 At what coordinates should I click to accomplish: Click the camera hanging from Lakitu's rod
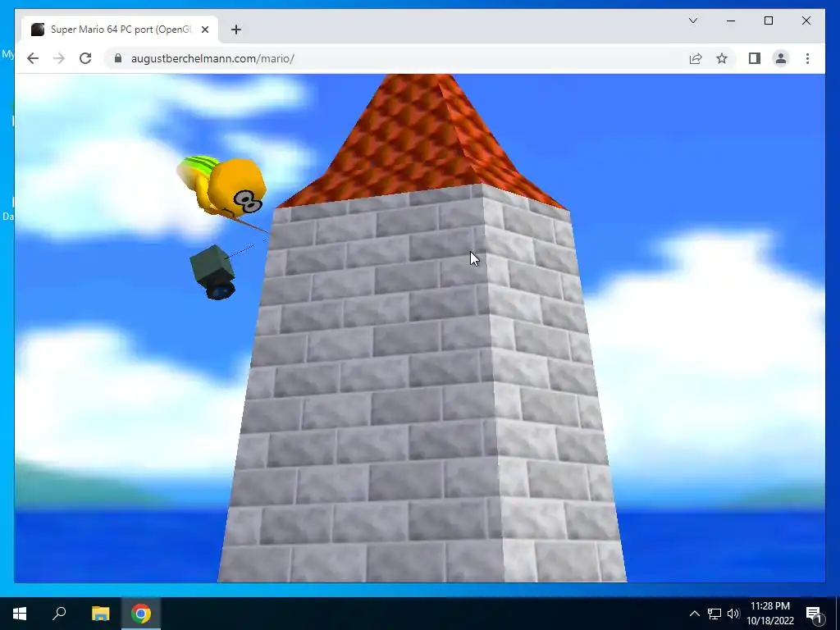pos(212,272)
